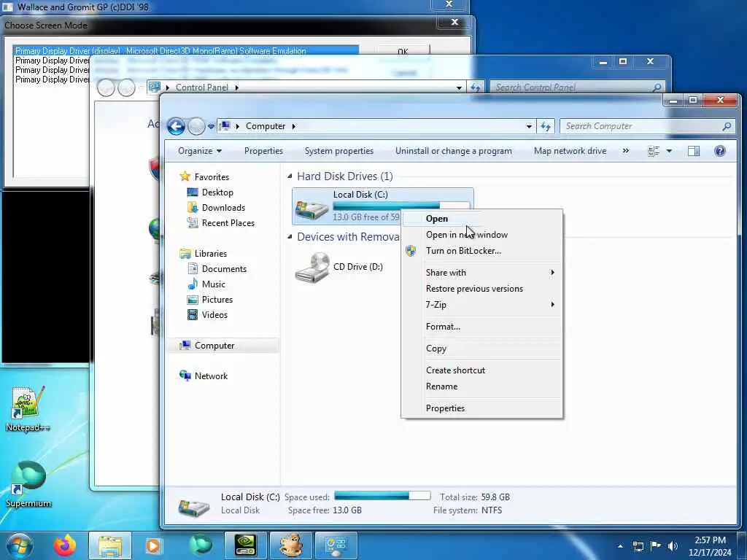This screenshot has width=747, height=560.
Task: Open Control Panel address history dropdown
Action: pyautogui.click(x=459, y=87)
